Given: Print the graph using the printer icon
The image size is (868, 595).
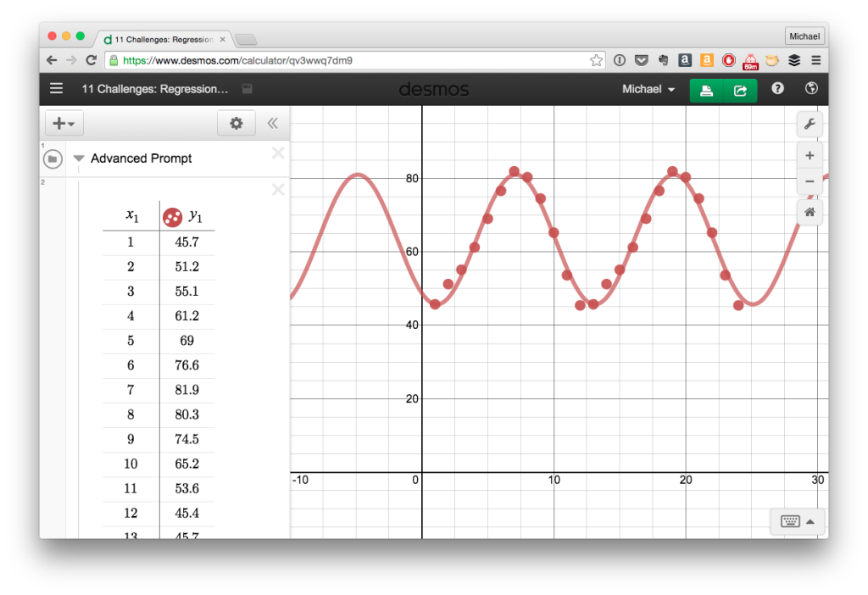Looking at the screenshot, I should tap(706, 90).
